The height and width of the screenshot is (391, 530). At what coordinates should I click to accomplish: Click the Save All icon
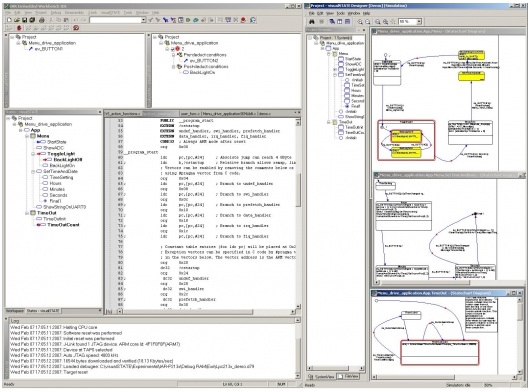pyautogui.click(x=32, y=20)
